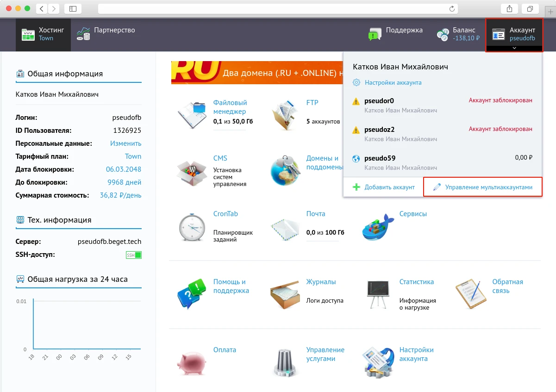556x392 pixels.
Task: Click the CronTab clock icon
Action: [x=192, y=226]
